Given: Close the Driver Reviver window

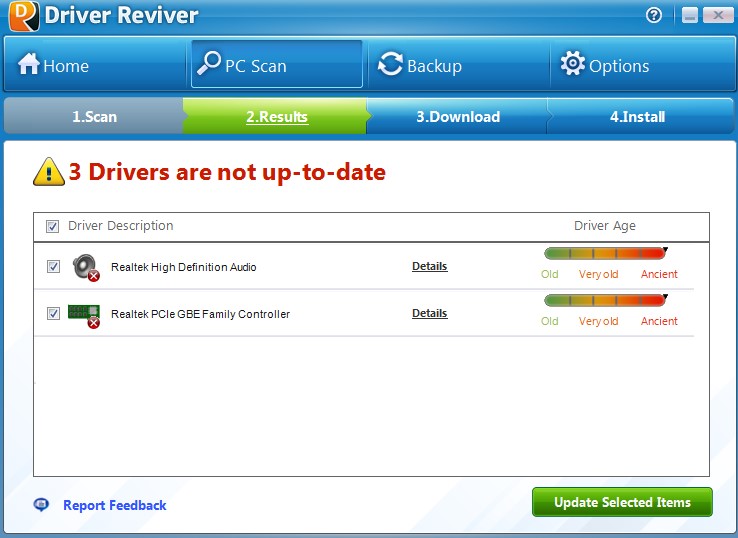Looking at the screenshot, I should [718, 16].
